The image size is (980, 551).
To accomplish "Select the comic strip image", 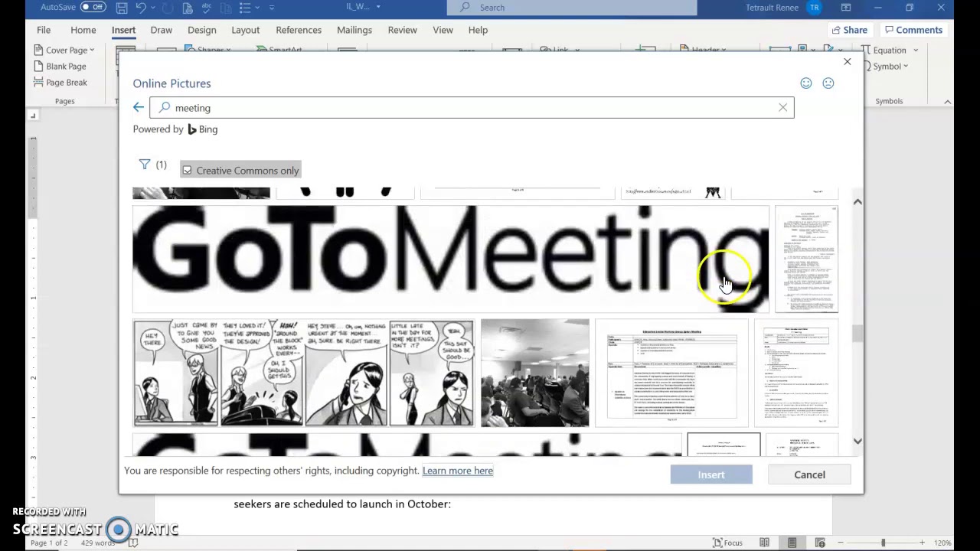I will (304, 373).
